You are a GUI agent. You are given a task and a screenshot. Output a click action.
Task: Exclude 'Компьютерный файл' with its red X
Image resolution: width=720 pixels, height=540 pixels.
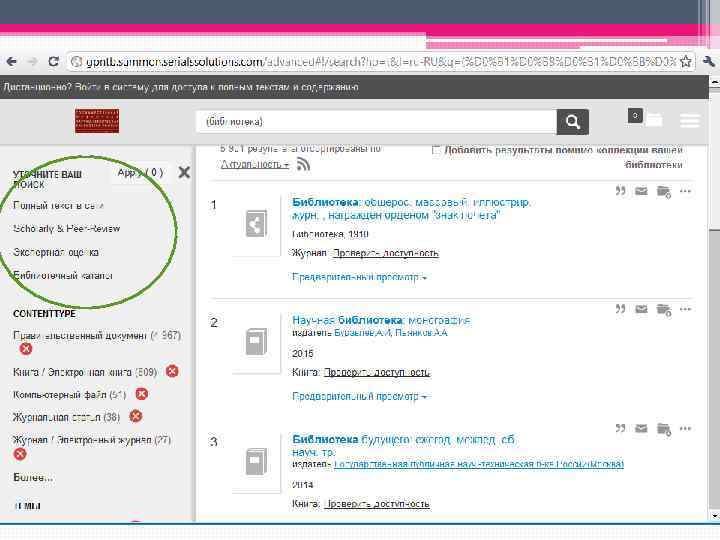tap(142, 394)
